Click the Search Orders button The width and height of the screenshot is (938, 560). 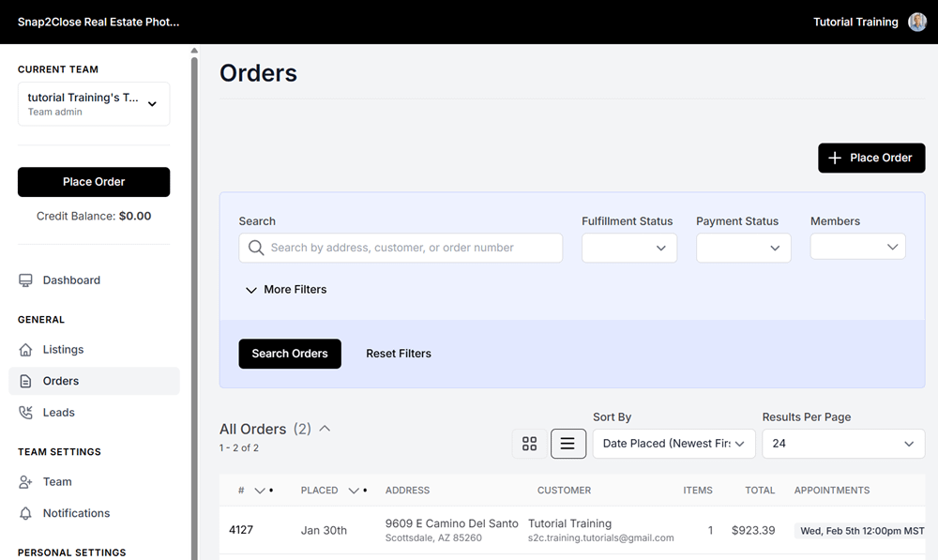[290, 354]
